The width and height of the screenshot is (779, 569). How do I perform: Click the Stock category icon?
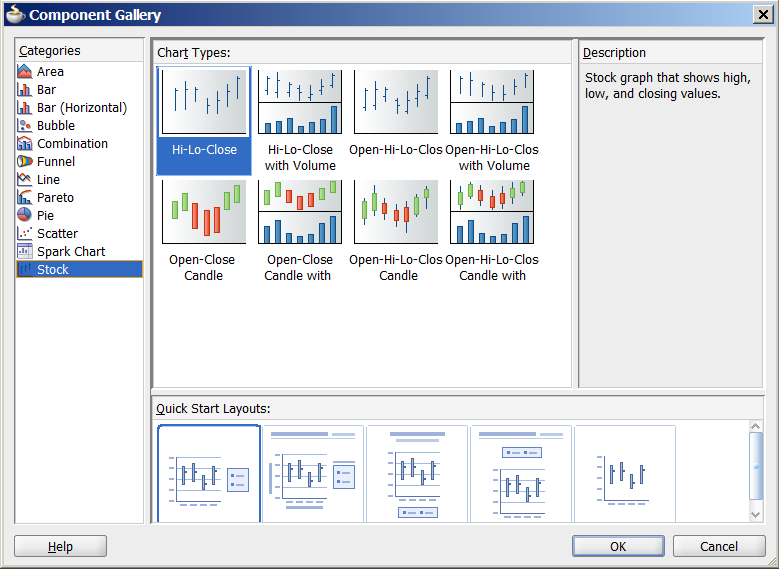[24, 269]
